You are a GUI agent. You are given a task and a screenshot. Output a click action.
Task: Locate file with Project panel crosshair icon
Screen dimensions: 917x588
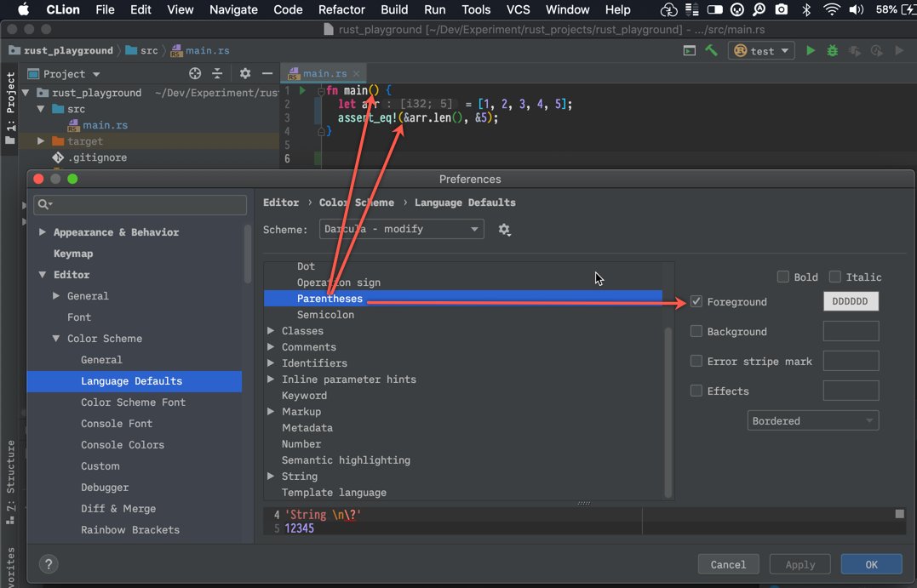tap(195, 74)
